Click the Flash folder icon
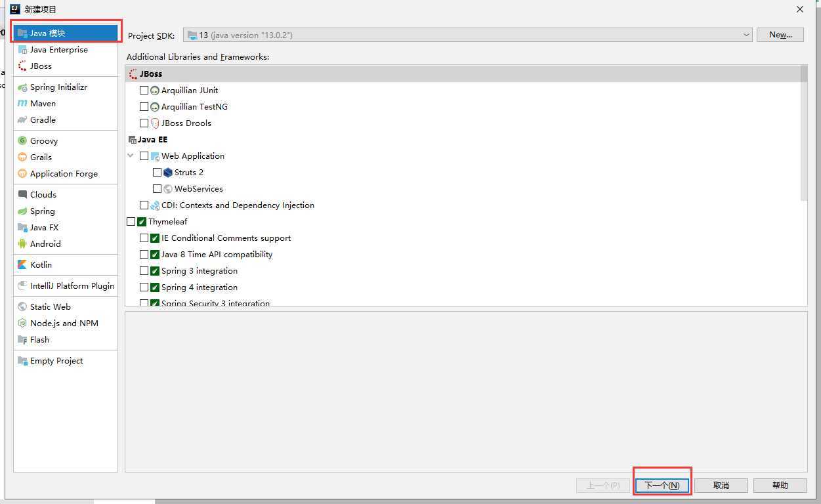This screenshot has height=504, width=821. click(22, 339)
